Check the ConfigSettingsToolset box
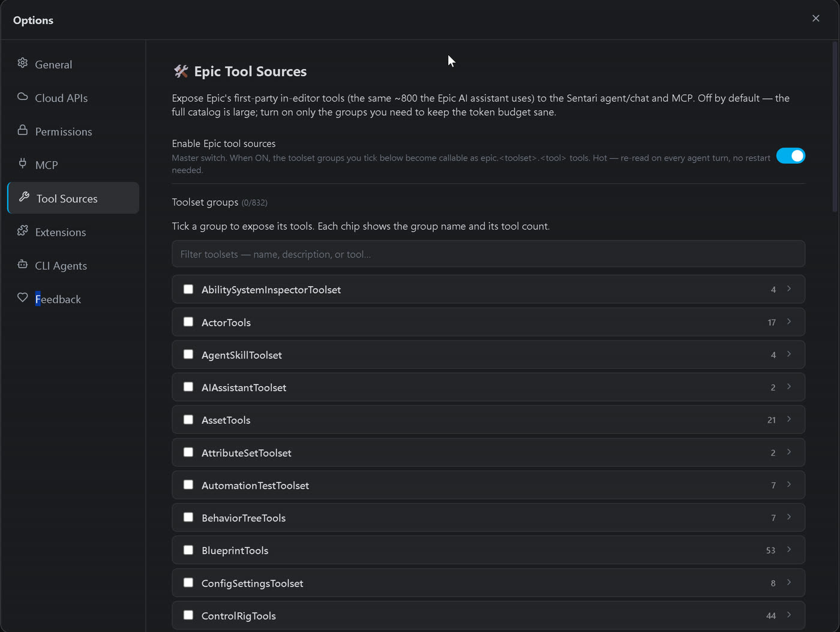840x632 pixels. click(x=188, y=582)
